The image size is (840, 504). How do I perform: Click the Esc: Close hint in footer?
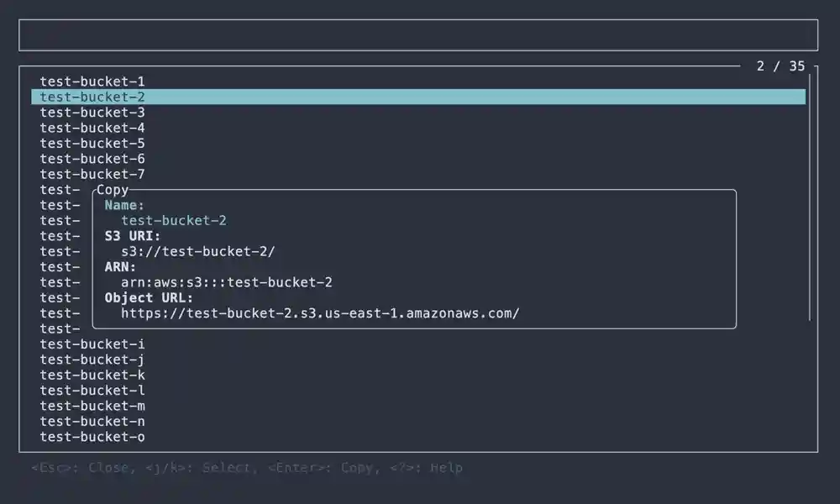pyautogui.click(x=81, y=468)
